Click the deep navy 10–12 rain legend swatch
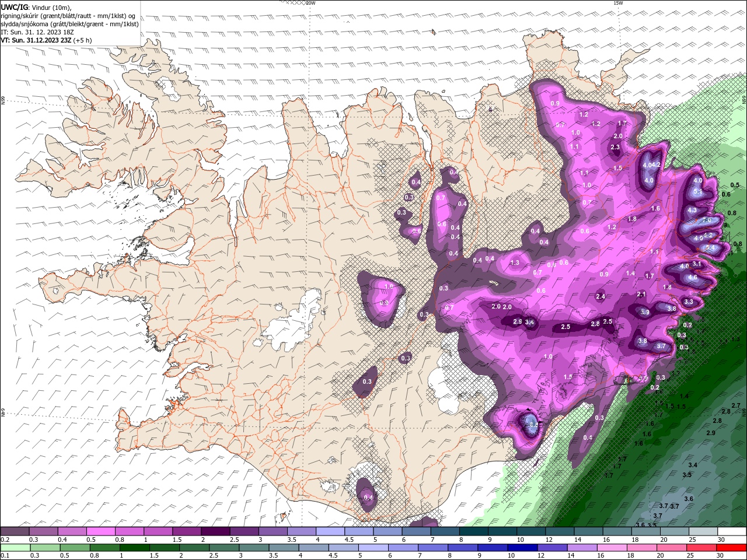This screenshot has width=747, height=560. click(522, 548)
